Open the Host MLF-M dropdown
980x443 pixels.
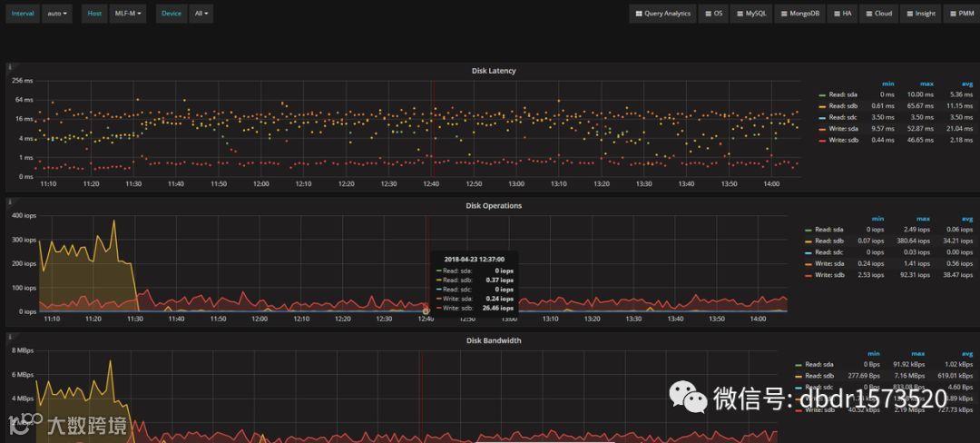(x=128, y=13)
